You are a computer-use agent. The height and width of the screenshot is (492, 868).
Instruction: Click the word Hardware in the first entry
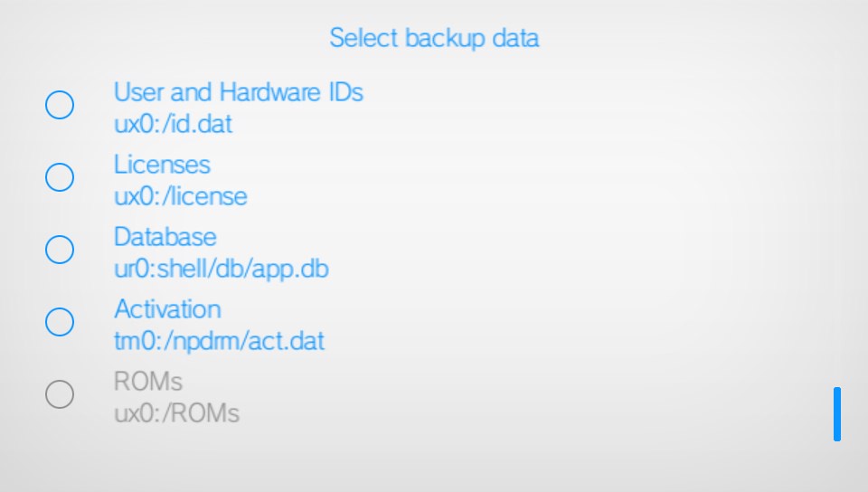point(271,92)
